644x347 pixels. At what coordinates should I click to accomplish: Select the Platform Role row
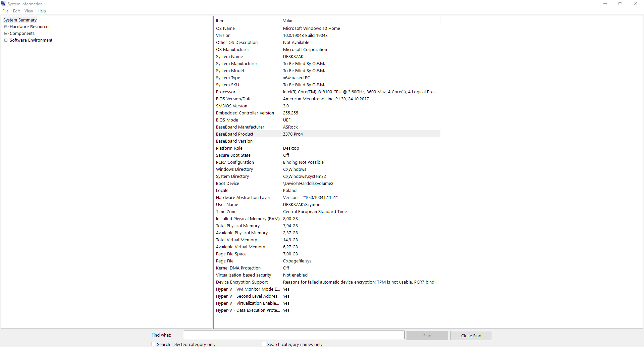(327, 148)
